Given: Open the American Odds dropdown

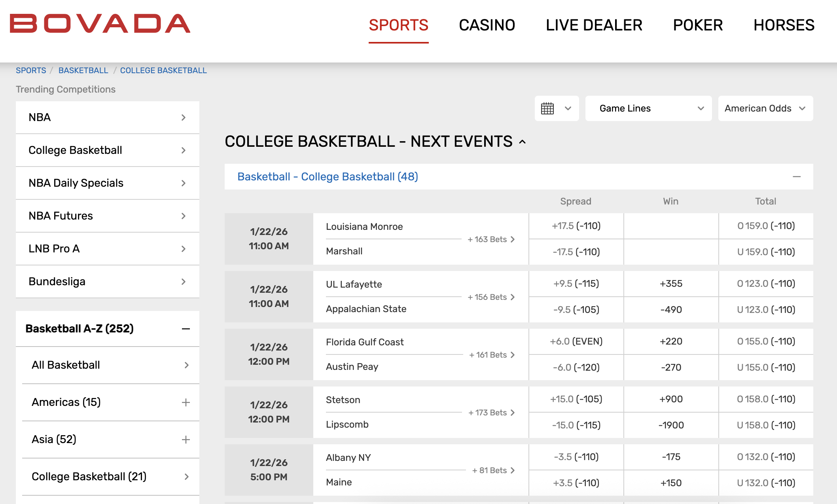Looking at the screenshot, I should [x=766, y=108].
